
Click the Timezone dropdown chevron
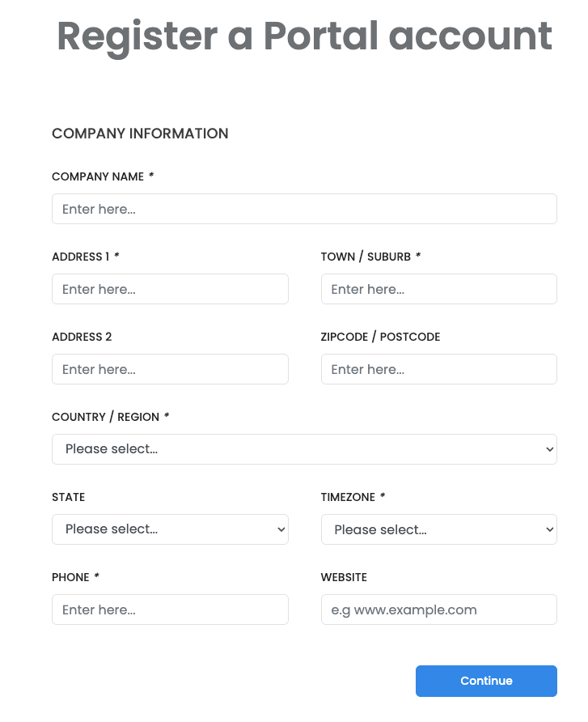549,529
